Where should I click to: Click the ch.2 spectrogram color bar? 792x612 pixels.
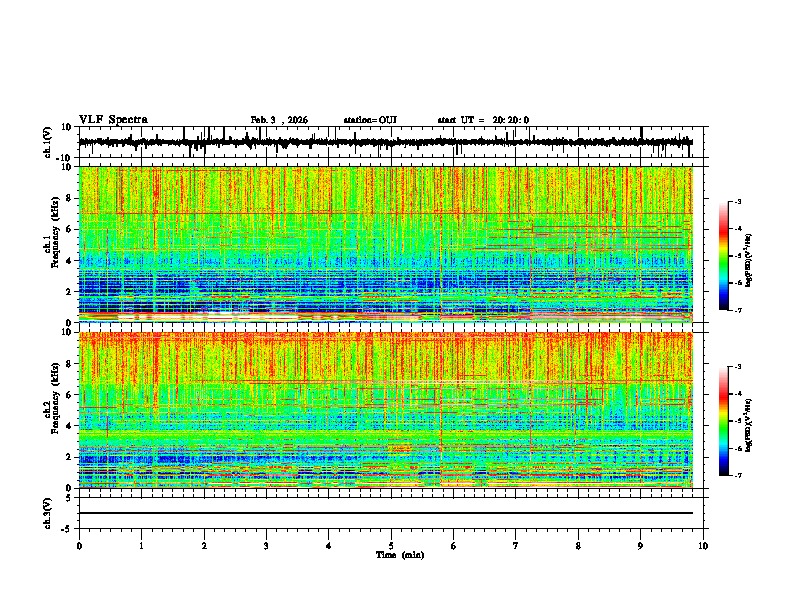click(x=724, y=421)
